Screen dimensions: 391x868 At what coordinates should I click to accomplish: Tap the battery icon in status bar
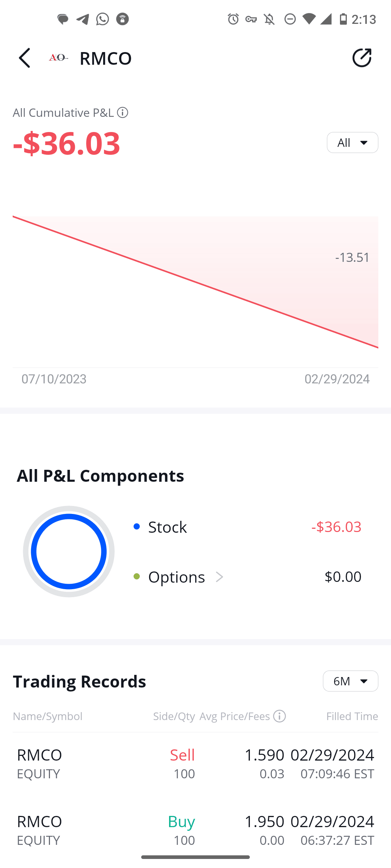(343, 19)
